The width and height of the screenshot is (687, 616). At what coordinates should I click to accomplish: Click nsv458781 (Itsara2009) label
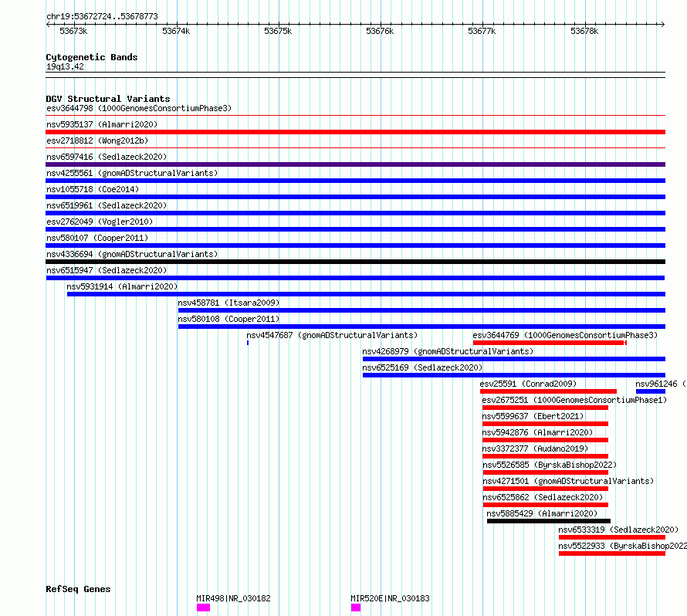pos(228,303)
